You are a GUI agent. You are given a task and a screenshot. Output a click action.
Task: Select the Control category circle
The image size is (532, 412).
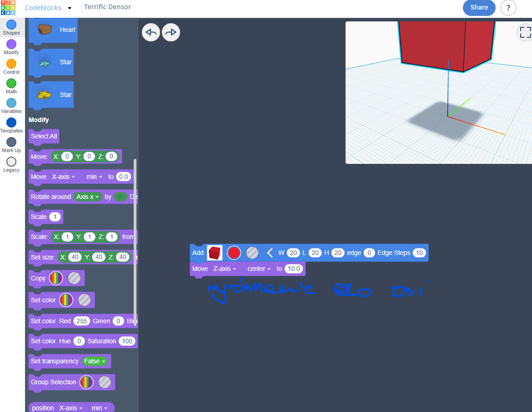coord(11,64)
